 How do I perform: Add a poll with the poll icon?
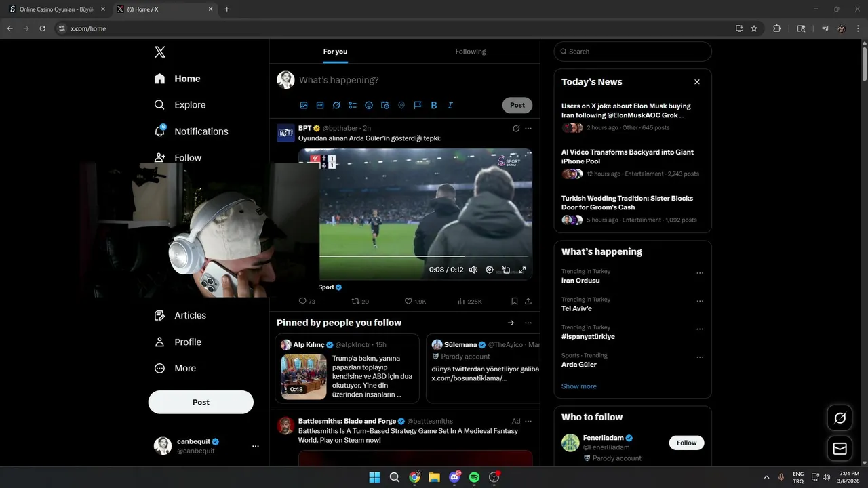353,105
